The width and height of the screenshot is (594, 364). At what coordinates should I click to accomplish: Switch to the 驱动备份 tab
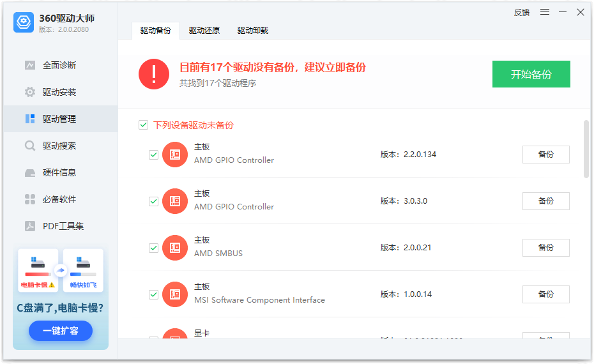point(155,31)
